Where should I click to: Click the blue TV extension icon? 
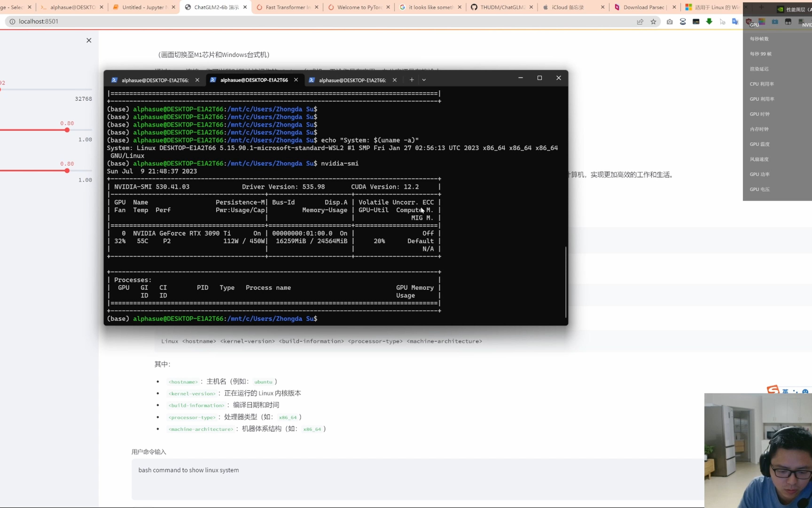775,21
